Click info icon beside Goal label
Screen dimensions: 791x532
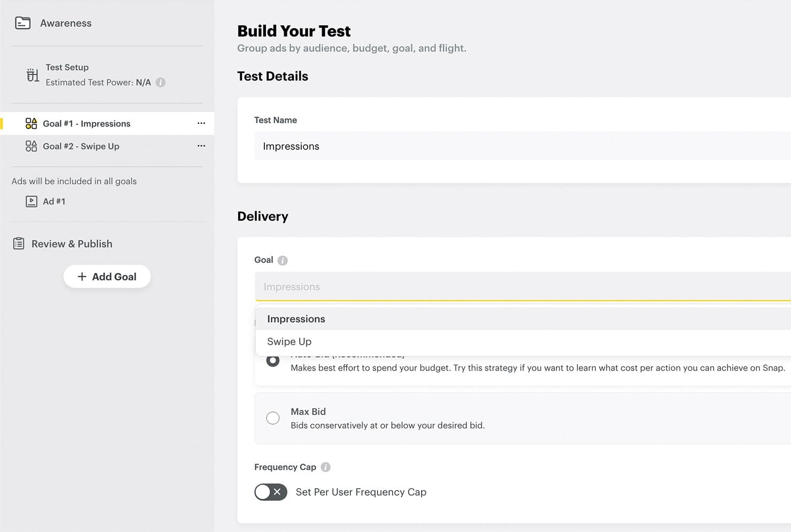click(x=283, y=260)
